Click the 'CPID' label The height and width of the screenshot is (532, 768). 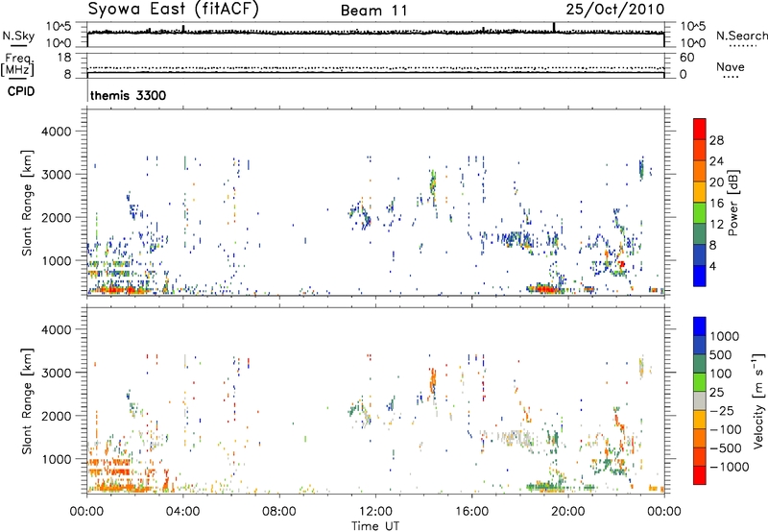21,91
